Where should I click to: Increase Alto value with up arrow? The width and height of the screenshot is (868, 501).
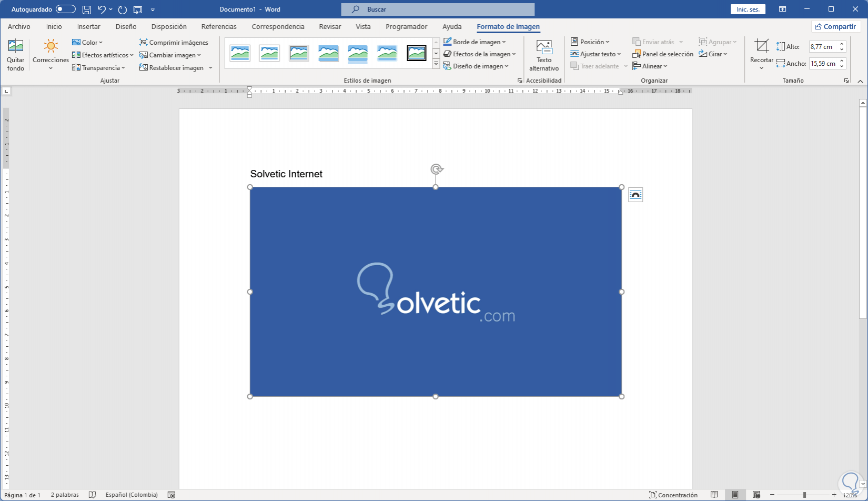tap(842, 44)
